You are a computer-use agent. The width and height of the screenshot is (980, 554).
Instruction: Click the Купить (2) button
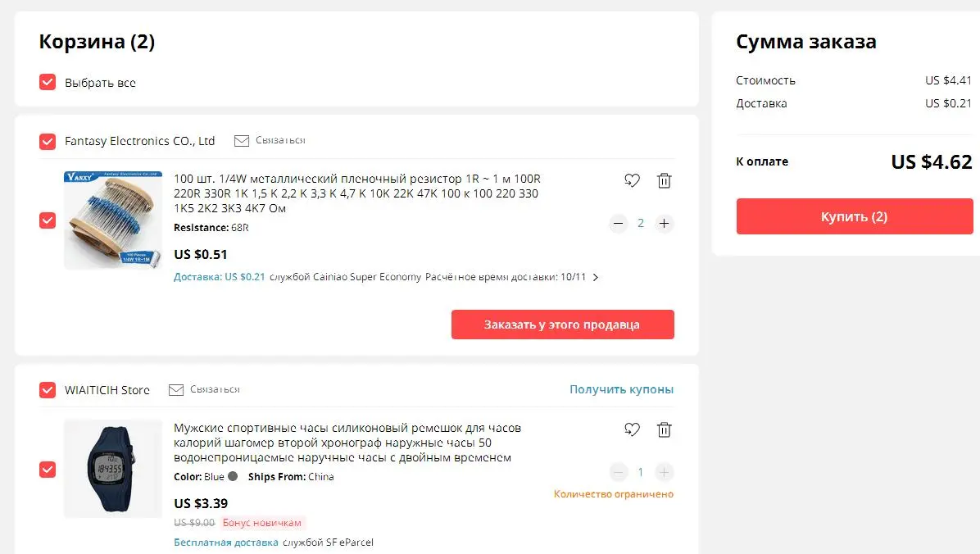click(855, 216)
